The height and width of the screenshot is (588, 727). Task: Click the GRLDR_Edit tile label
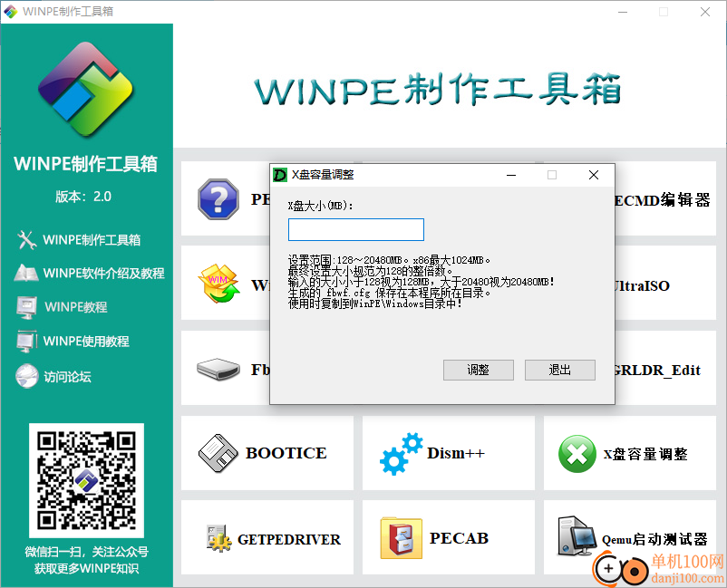point(657,370)
